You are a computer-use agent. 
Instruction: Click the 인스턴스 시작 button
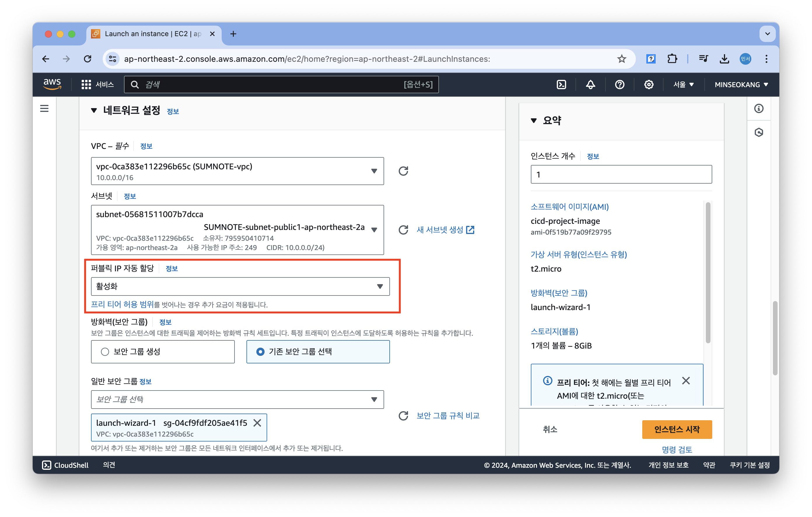676,429
